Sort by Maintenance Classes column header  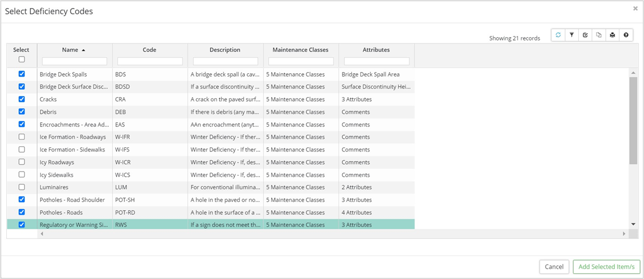pyautogui.click(x=301, y=50)
